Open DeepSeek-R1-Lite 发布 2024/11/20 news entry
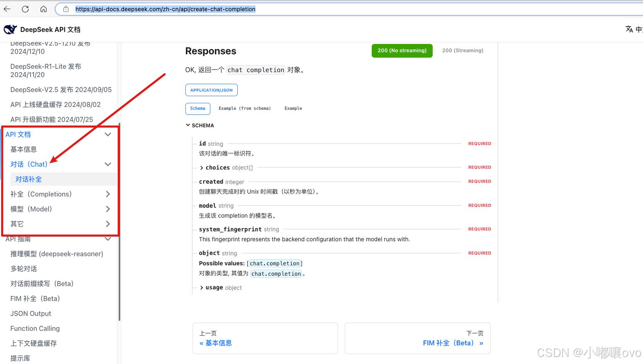The height and width of the screenshot is (364, 643). pyautogui.click(x=46, y=70)
